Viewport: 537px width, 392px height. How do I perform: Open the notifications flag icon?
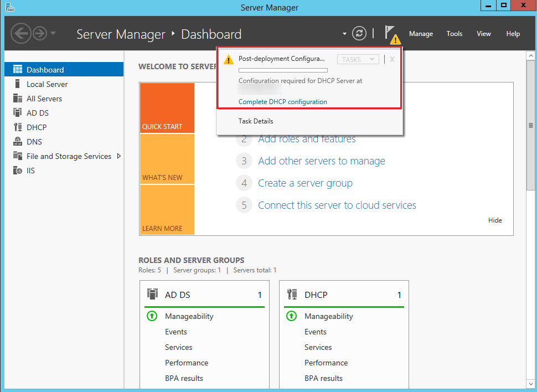391,34
